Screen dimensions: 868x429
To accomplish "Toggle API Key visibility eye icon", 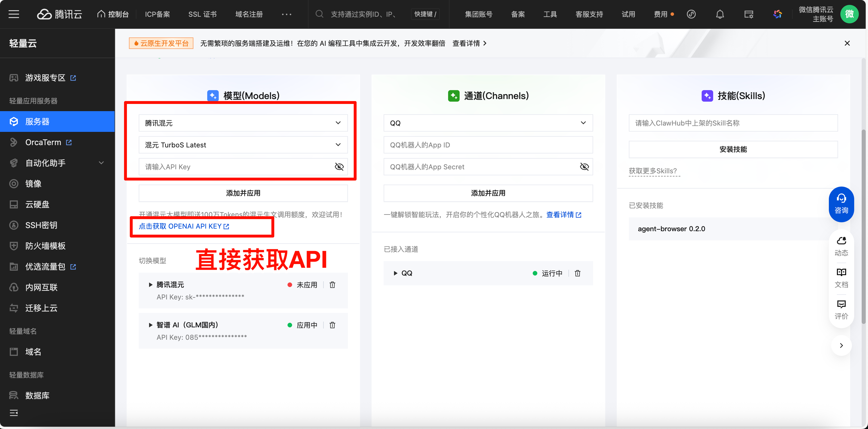I will (x=339, y=167).
